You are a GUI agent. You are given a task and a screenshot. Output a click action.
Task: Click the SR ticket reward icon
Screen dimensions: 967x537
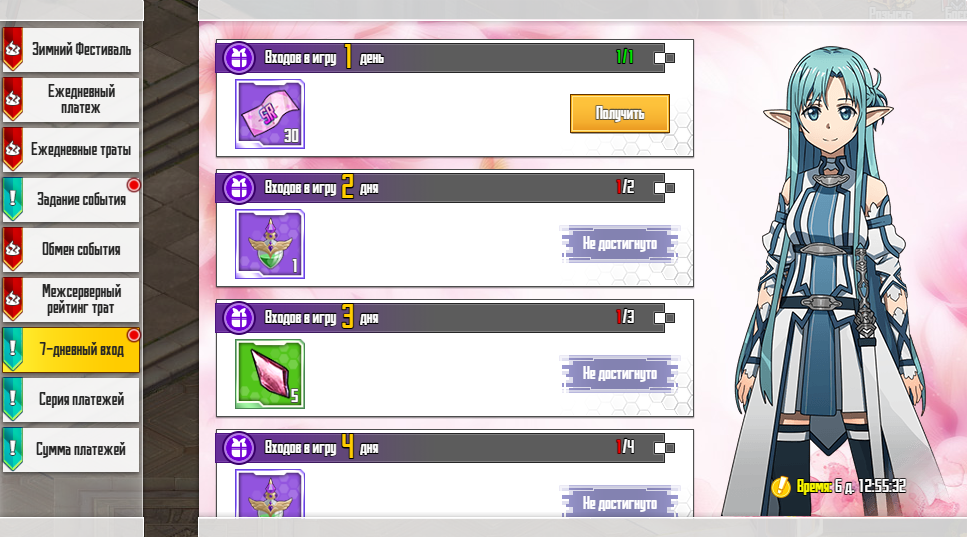[270, 114]
